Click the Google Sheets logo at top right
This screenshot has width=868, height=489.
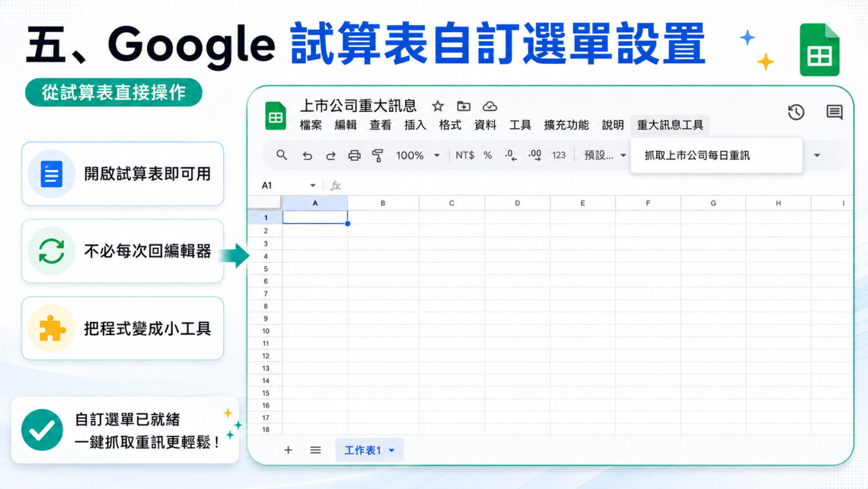(x=819, y=50)
